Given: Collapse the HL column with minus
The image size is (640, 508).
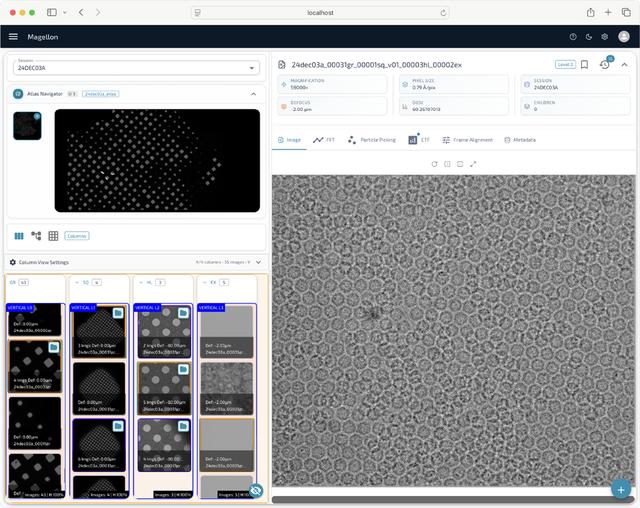Looking at the screenshot, I should tap(140, 282).
